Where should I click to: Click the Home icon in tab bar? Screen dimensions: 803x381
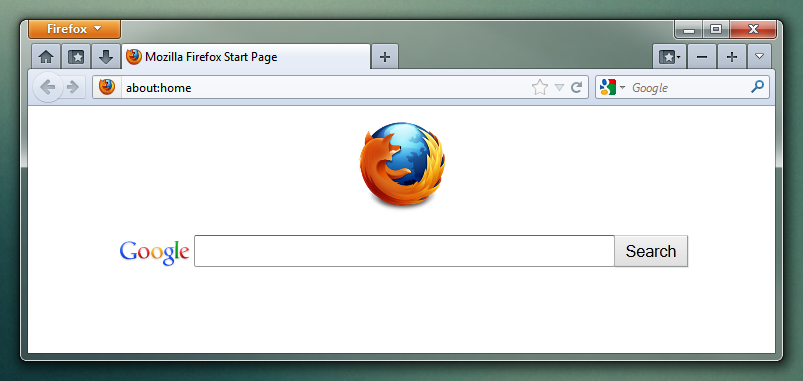click(46, 57)
